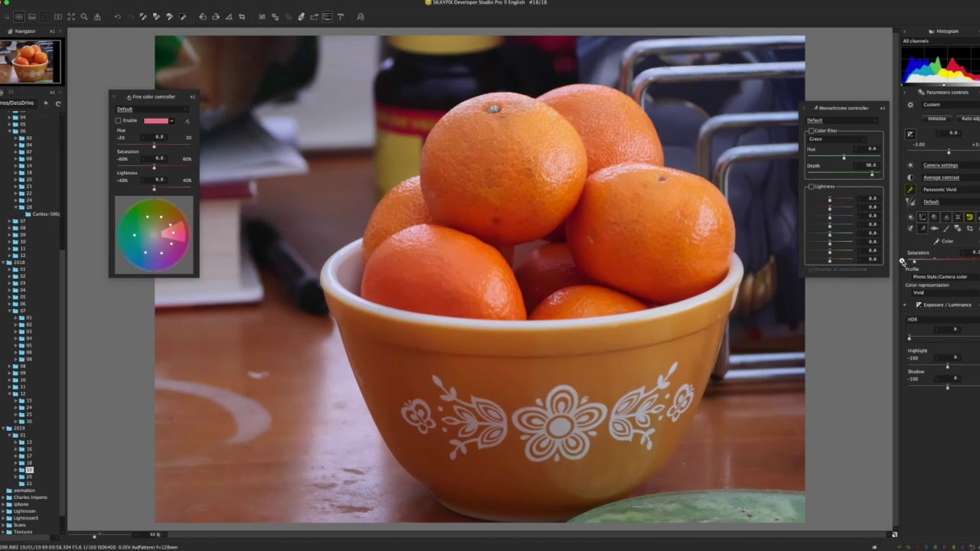Image resolution: width=980 pixels, height=551 pixels.
Task: Select the crop tool in top toolbar
Action: (242, 16)
